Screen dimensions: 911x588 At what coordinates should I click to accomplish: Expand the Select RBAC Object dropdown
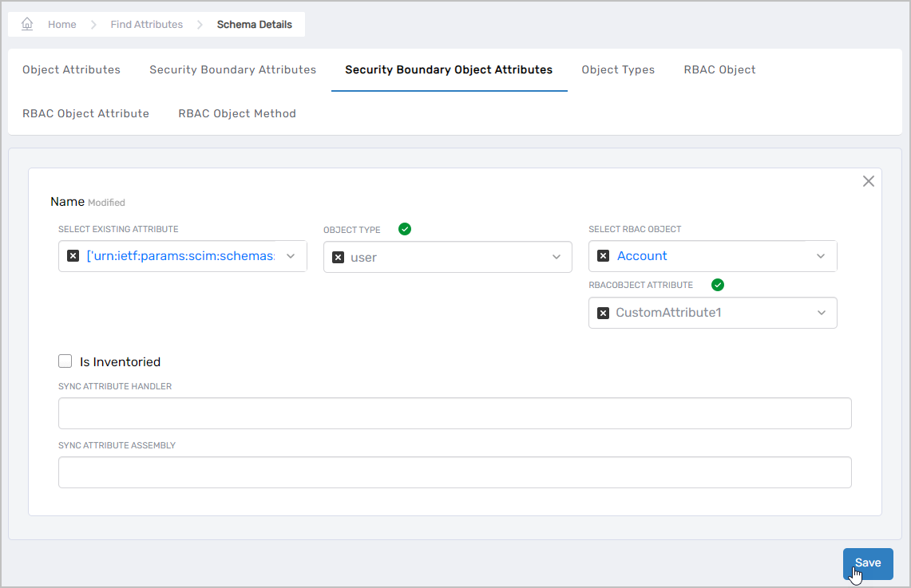pyautogui.click(x=821, y=256)
